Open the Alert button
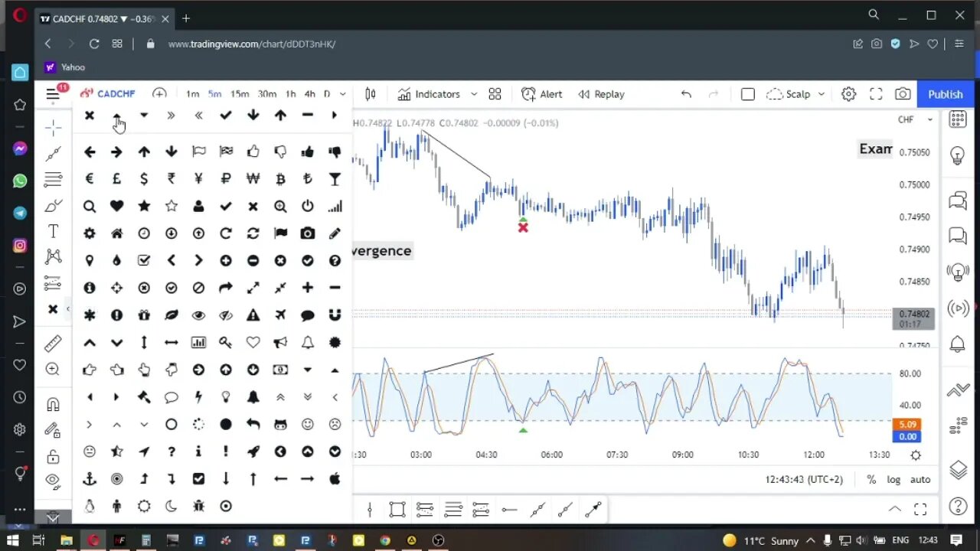 point(541,94)
